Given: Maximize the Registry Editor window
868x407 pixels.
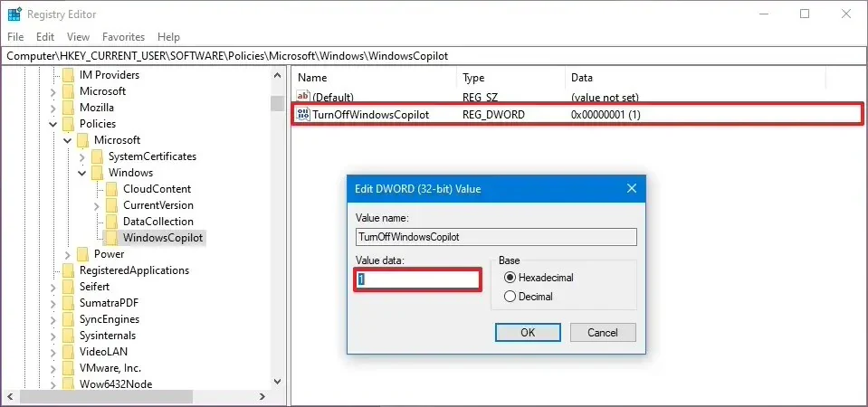Looking at the screenshot, I should 805,14.
